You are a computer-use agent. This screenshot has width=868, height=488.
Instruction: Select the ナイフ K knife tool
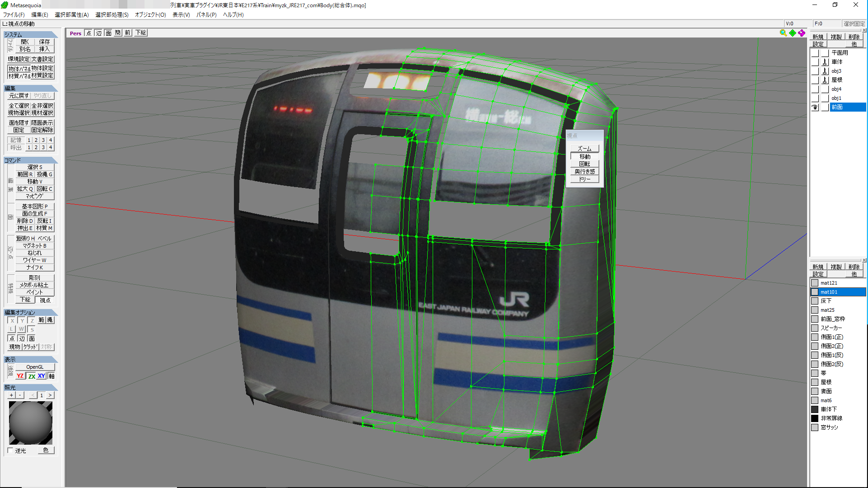coord(35,267)
